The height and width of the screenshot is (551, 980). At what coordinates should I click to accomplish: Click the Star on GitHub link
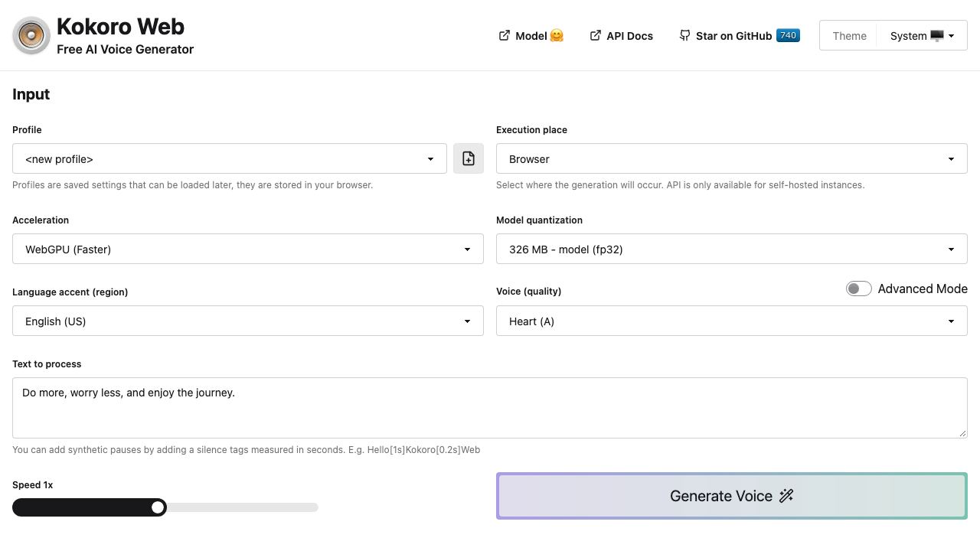click(x=740, y=35)
